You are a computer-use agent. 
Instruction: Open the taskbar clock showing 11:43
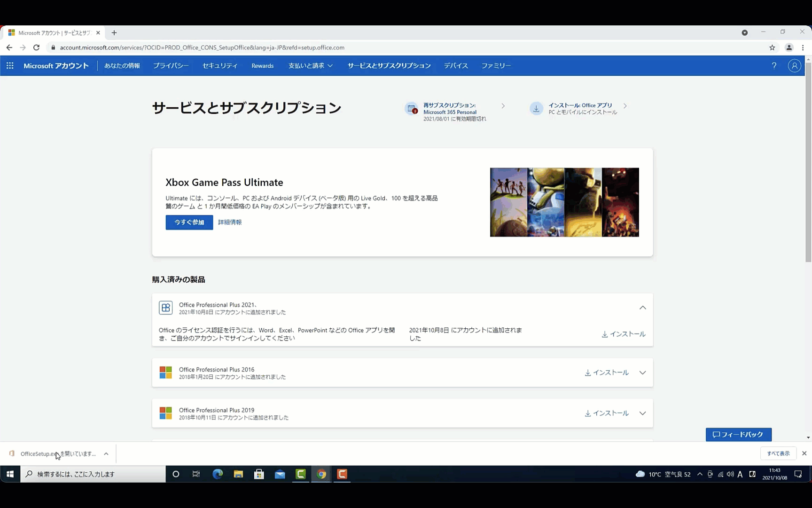coord(774,474)
